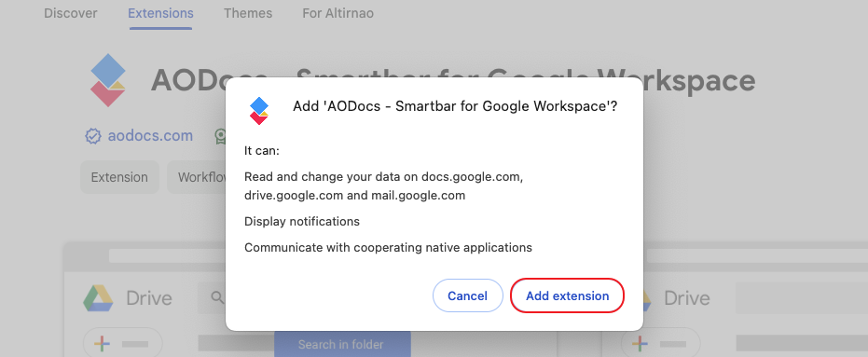Image resolution: width=868 pixels, height=357 pixels.
Task: Click the page heading AODocs Smartbar title
Action: [x=453, y=81]
